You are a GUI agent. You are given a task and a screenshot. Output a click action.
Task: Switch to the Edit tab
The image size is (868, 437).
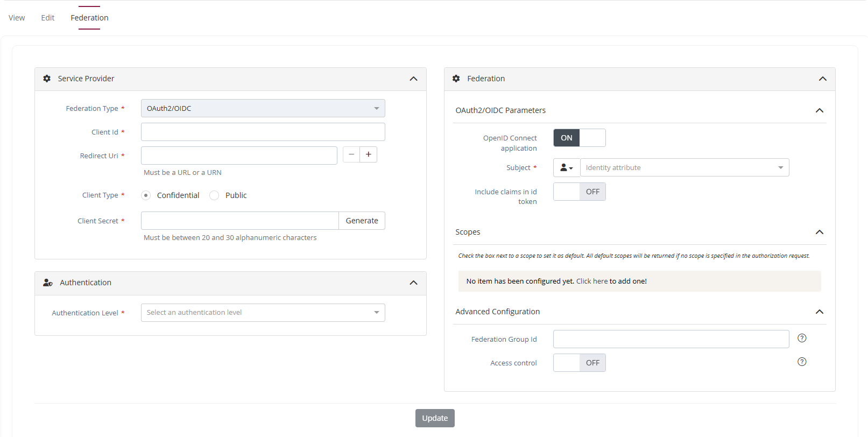click(48, 18)
